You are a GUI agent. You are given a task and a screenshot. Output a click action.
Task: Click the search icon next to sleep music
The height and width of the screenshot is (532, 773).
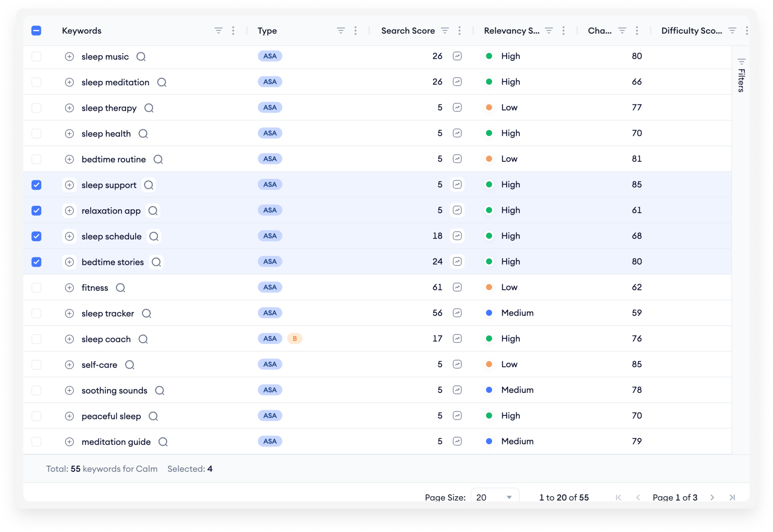141,57
